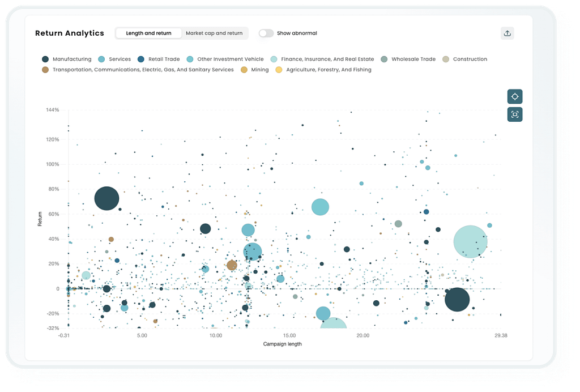Click Other Investment Vehicle legend color dot

190,59
